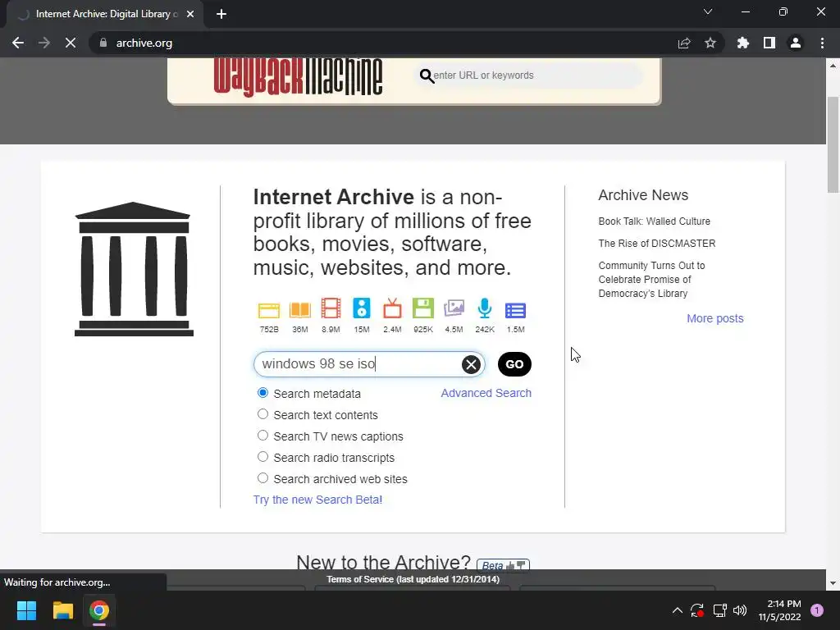Open Advanced Search link

pos(486,393)
